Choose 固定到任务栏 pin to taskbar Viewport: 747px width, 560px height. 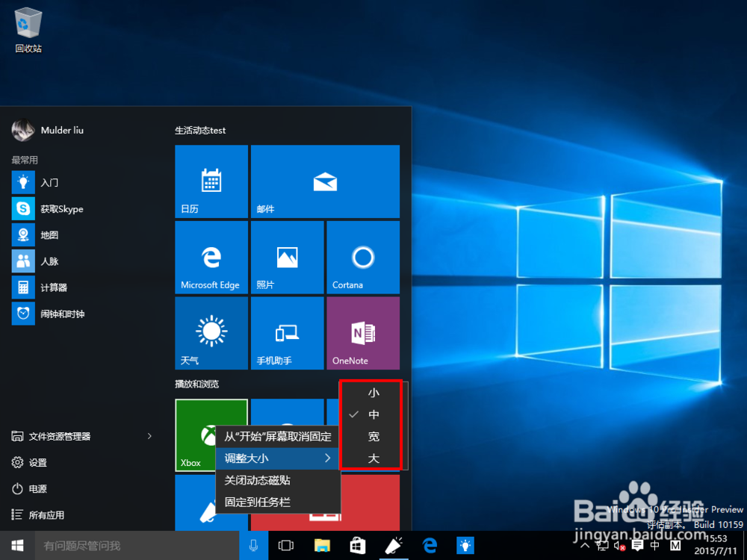(278, 502)
